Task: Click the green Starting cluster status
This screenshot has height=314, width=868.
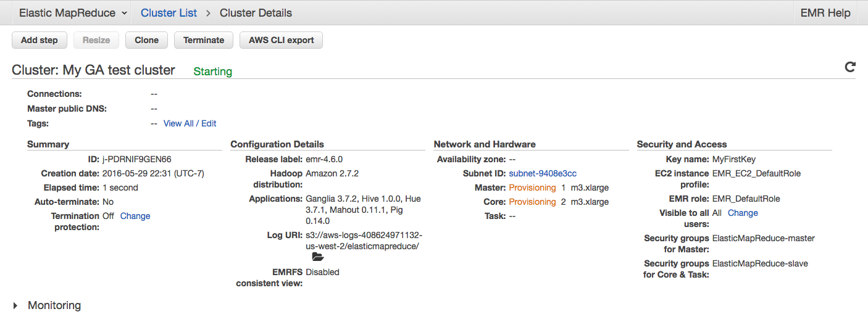Action: coord(212,72)
